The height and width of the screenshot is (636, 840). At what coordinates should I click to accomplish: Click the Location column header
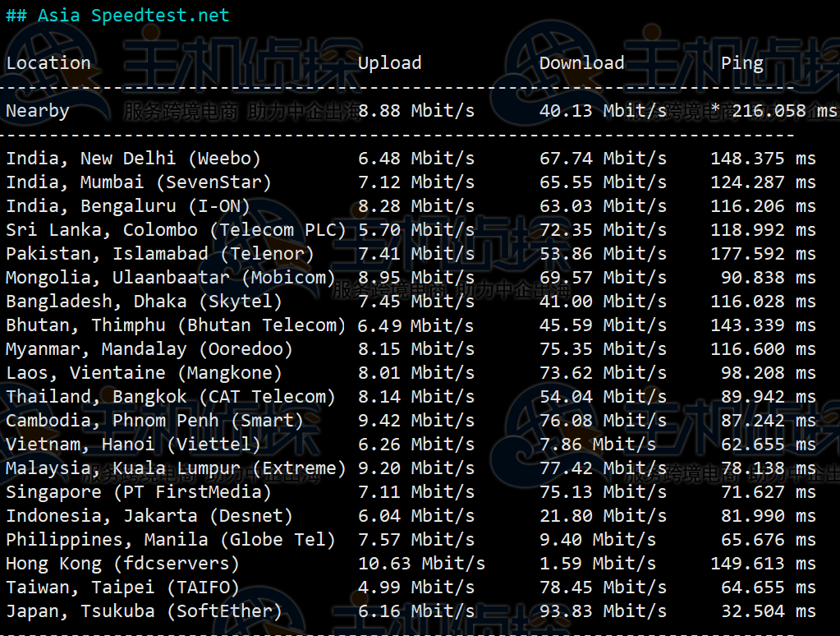coord(48,63)
